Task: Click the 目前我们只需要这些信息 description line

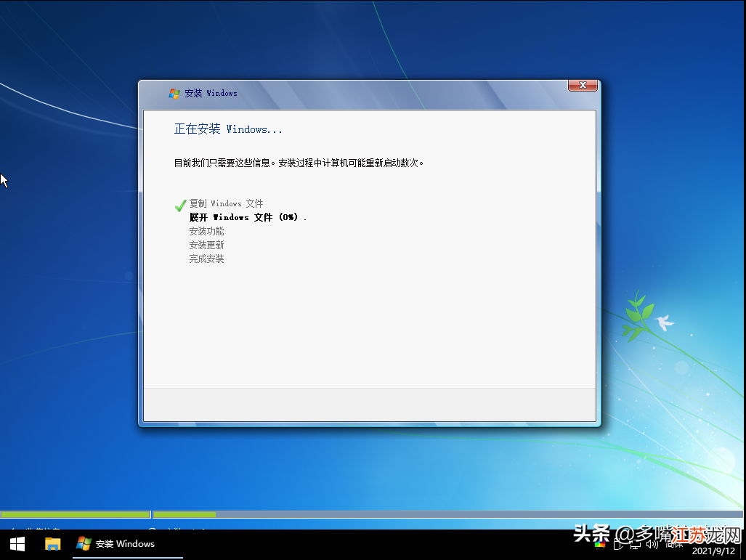Action: click(x=299, y=163)
